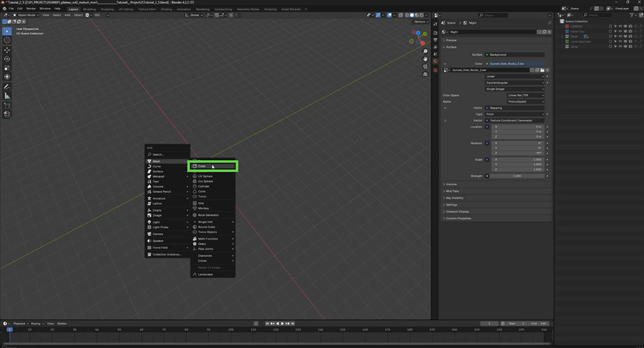644x348 pixels.
Task: Click the timeline play button
Action: coord(282,324)
